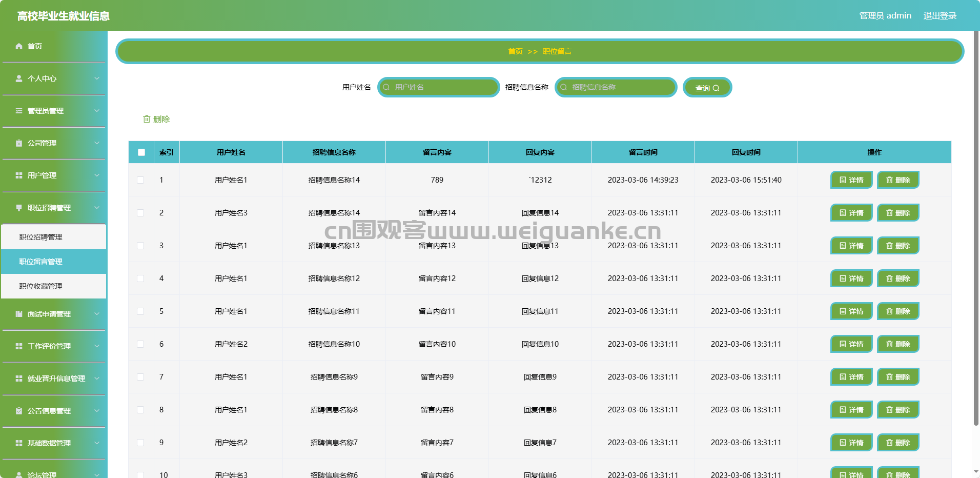The width and height of the screenshot is (980, 478).
Task: Click the magnifier icon in 招聘信息名称 field
Action: [x=564, y=87]
